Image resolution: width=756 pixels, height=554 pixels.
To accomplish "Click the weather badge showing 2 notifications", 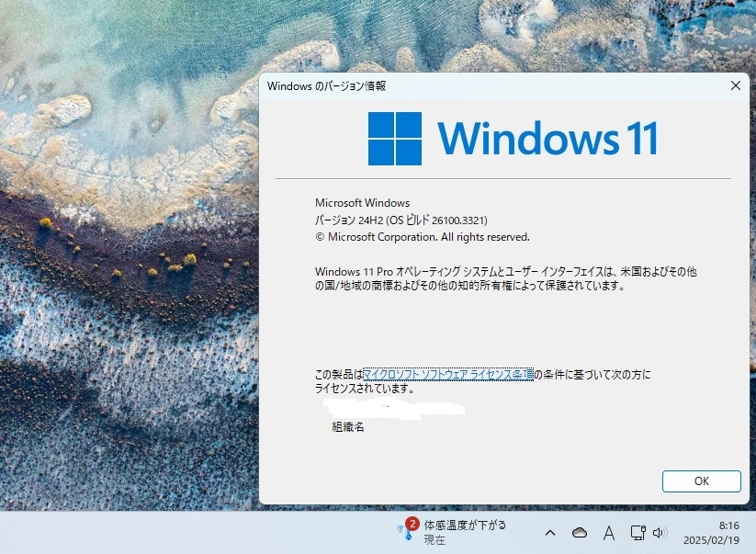I will (412, 524).
